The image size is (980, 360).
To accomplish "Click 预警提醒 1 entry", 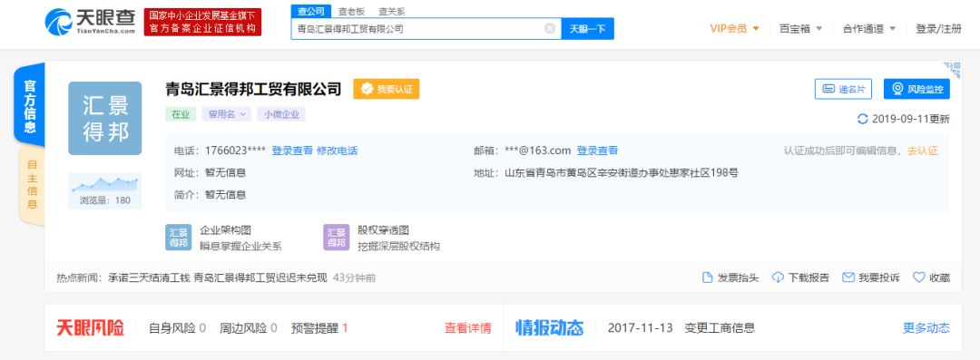I will coord(319,327).
